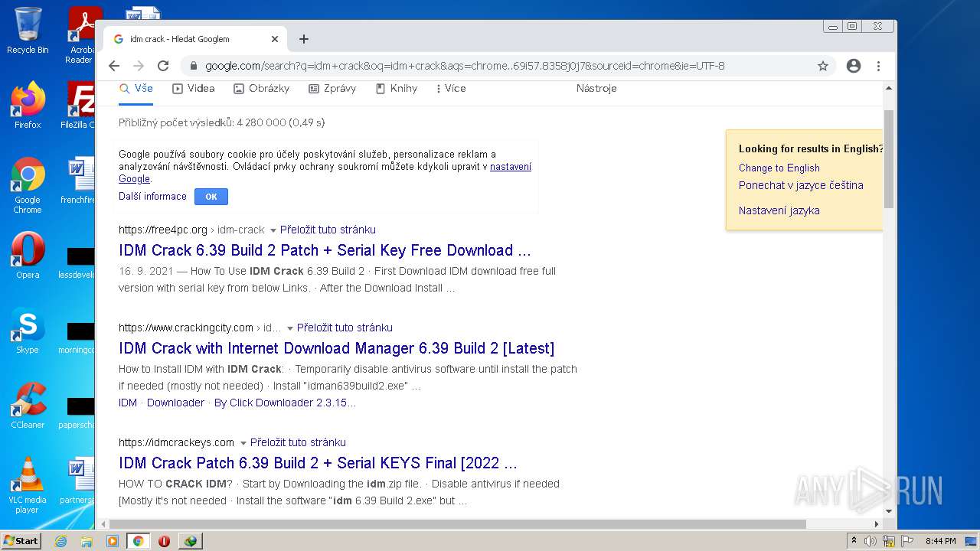
Task: Expand the idmcrackeys.com result dropdown arrow
Action: (x=243, y=443)
